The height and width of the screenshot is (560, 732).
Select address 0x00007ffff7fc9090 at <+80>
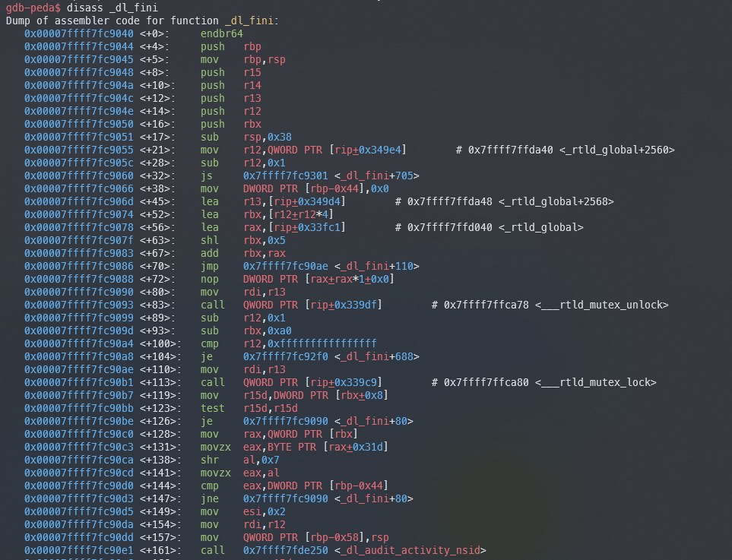point(79,292)
